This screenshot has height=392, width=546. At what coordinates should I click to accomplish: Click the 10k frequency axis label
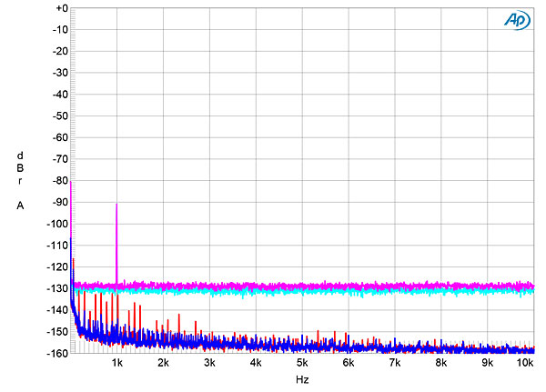pyautogui.click(x=525, y=363)
